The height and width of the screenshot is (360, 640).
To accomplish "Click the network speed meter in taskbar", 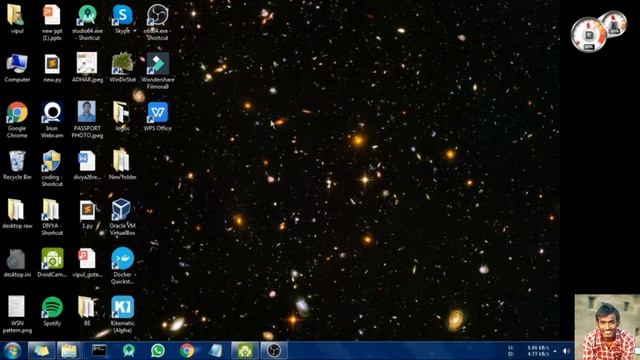I will (x=528, y=351).
